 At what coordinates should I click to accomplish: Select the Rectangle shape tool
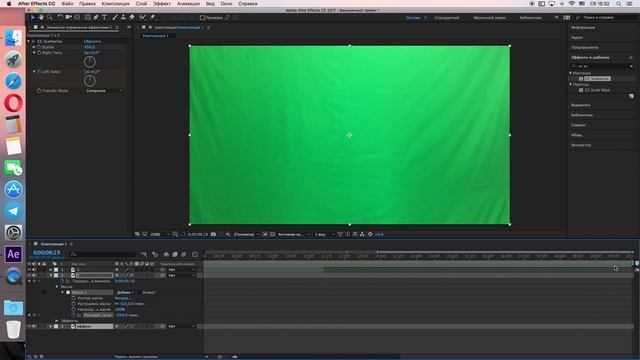[x=87, y=17]
